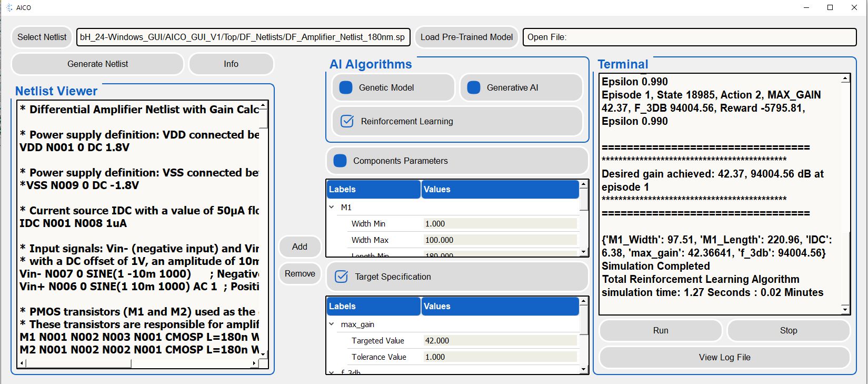This screenshot has height=384, width=868.
Task: Click the Generate Netlist button
Action: click(97, 64)
